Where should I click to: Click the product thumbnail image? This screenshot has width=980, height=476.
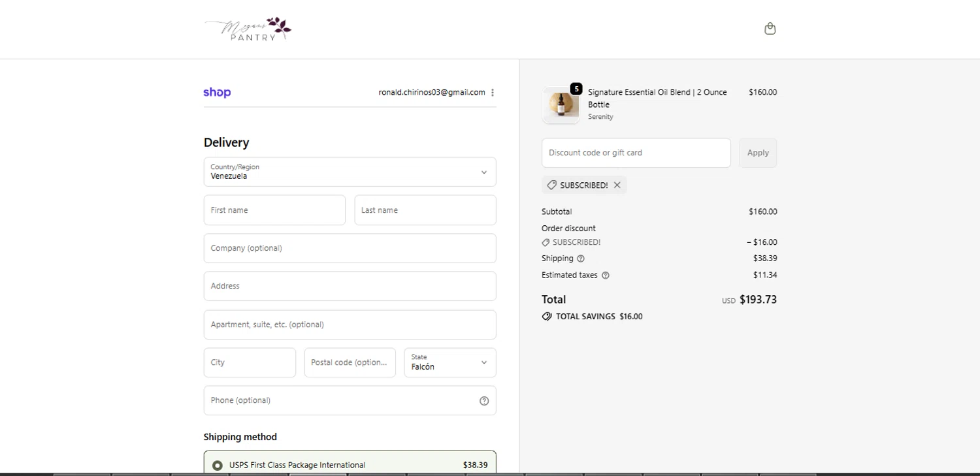(561, 105)
